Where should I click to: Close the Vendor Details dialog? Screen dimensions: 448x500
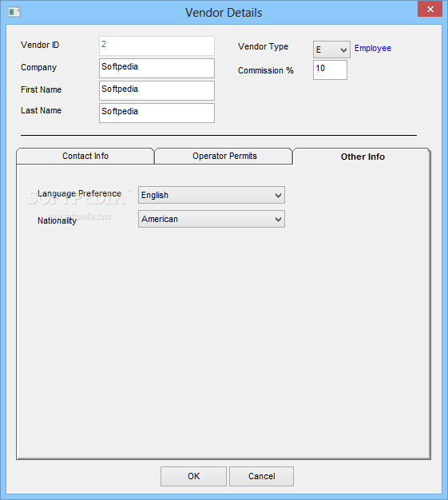(430, 9)
